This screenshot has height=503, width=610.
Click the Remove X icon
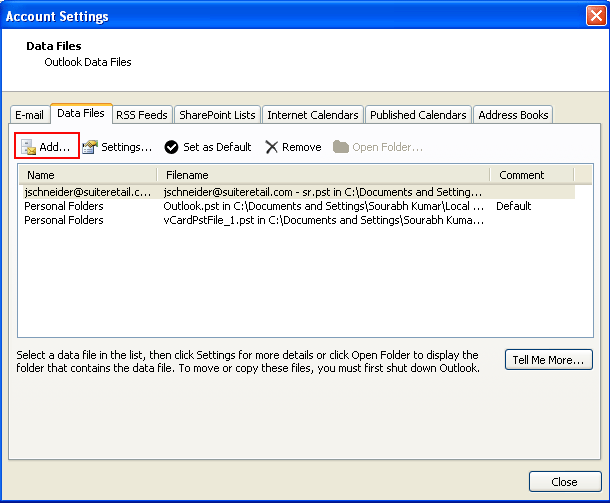pos(271,147)
